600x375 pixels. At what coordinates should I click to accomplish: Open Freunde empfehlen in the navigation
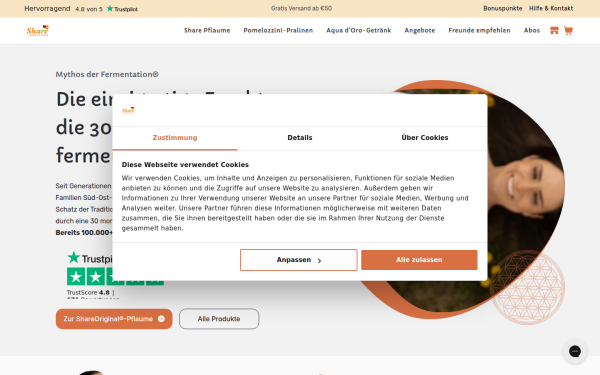coord(479,31)
